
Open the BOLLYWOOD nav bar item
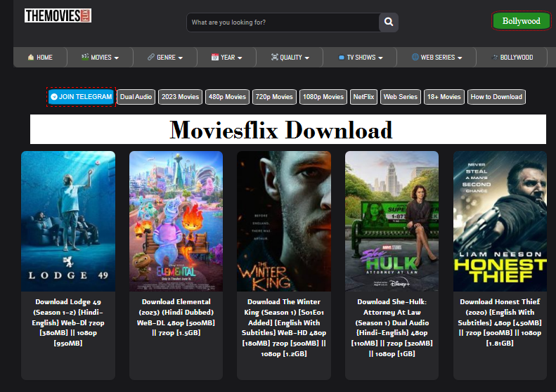512,57
